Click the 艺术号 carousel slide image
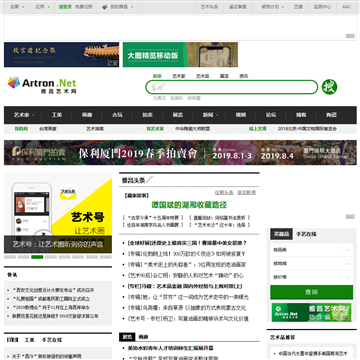This screenshot has height=360, width=360. tap(58, 213)
